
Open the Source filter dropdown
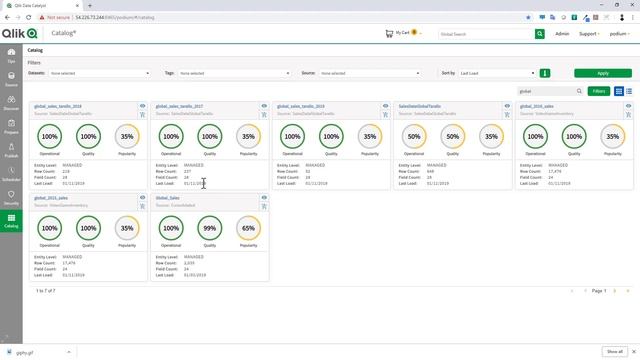(370, 73)
